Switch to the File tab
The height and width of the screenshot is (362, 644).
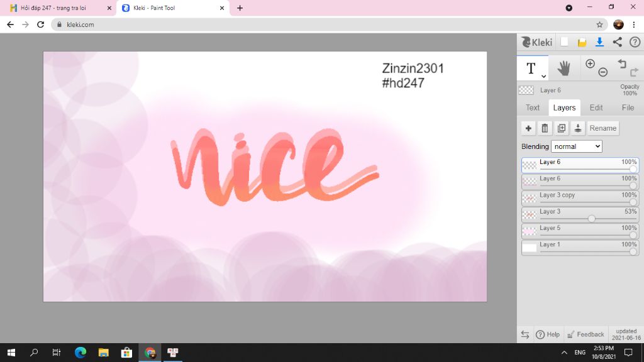click(x=628, y=107)
